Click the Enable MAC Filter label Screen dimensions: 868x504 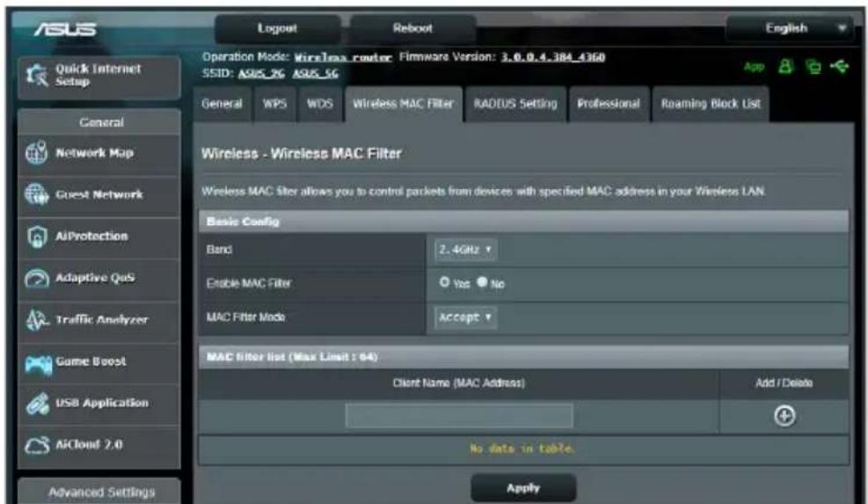point(249,283)
